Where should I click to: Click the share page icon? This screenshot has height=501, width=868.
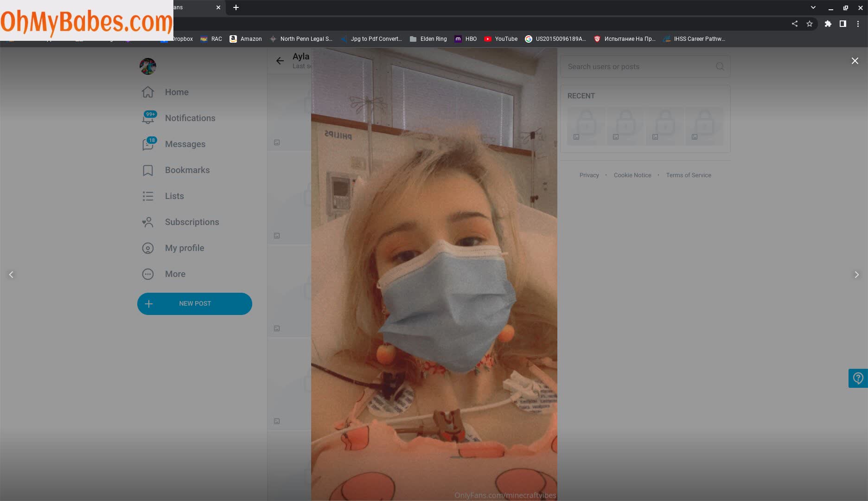pos(795,24)
